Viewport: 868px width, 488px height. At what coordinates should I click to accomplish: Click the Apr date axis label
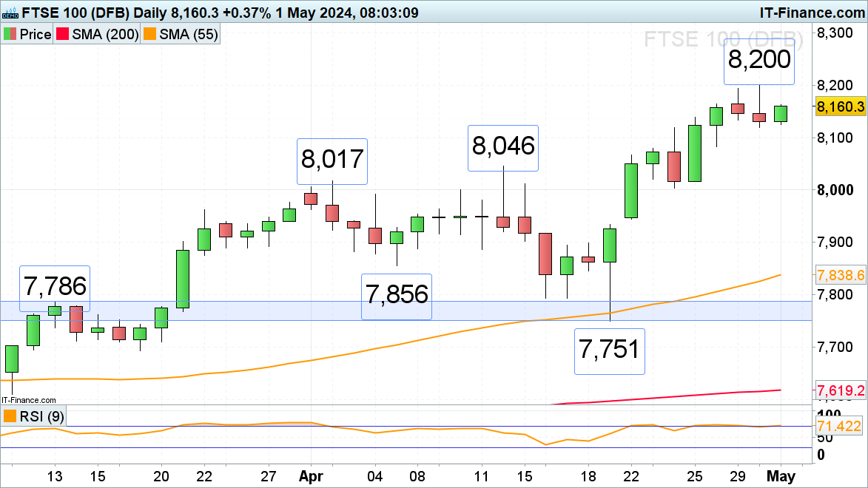pyautogui.click(x=311, y=476)
